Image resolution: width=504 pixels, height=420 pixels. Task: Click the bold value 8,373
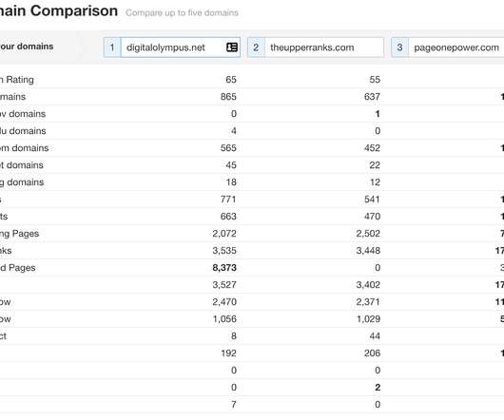[224, 268]
